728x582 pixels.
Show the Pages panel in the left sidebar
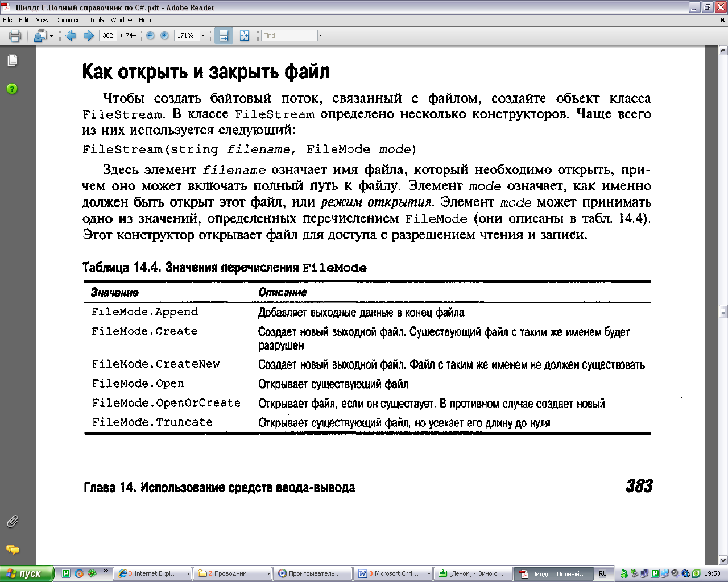tap(12, 60)
